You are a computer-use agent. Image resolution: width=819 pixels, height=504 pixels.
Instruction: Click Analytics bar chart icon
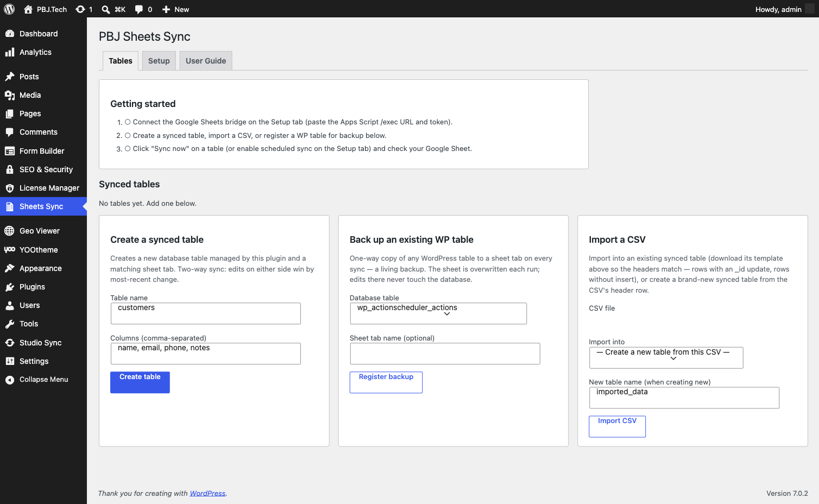10,52
